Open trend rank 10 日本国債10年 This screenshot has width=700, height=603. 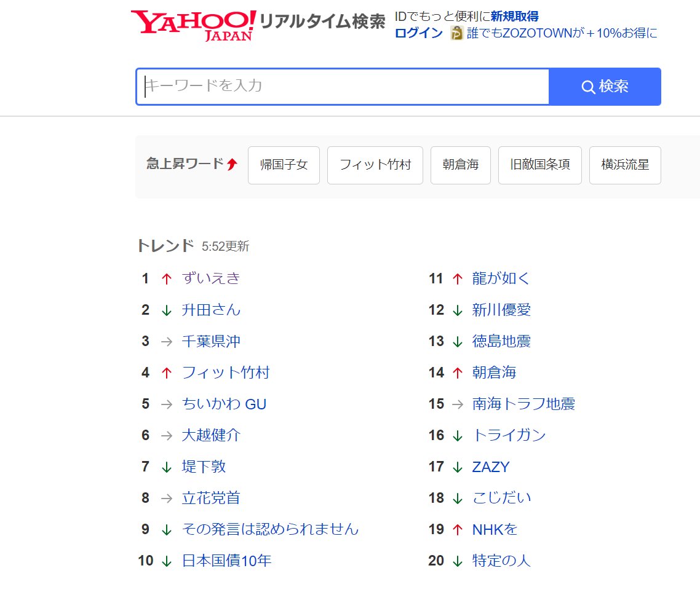click(x=226, y=561)
